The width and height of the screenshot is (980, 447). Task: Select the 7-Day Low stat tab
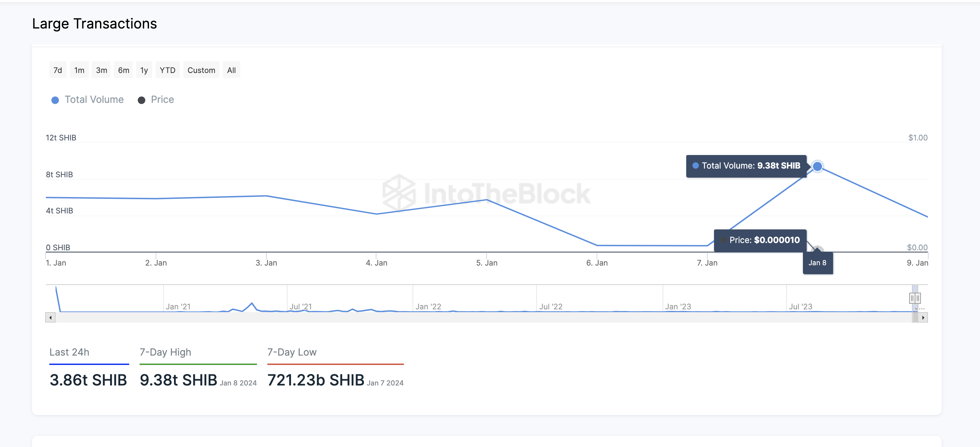[292, 352]
